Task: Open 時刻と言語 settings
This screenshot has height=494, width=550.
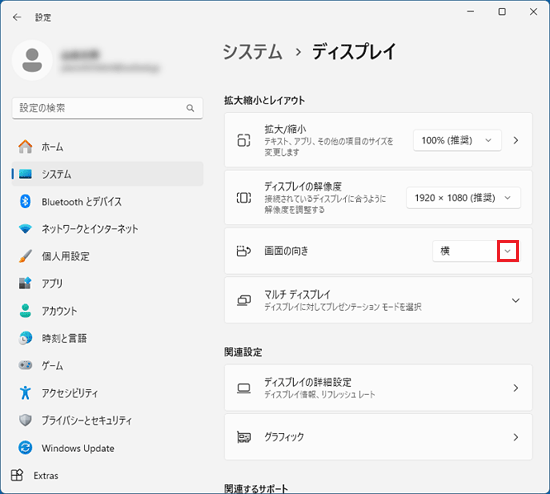Action: tap(108, 338)
